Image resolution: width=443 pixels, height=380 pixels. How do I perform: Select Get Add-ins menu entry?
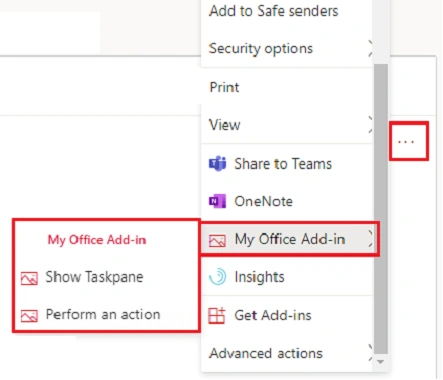click(x=287, y=315)
